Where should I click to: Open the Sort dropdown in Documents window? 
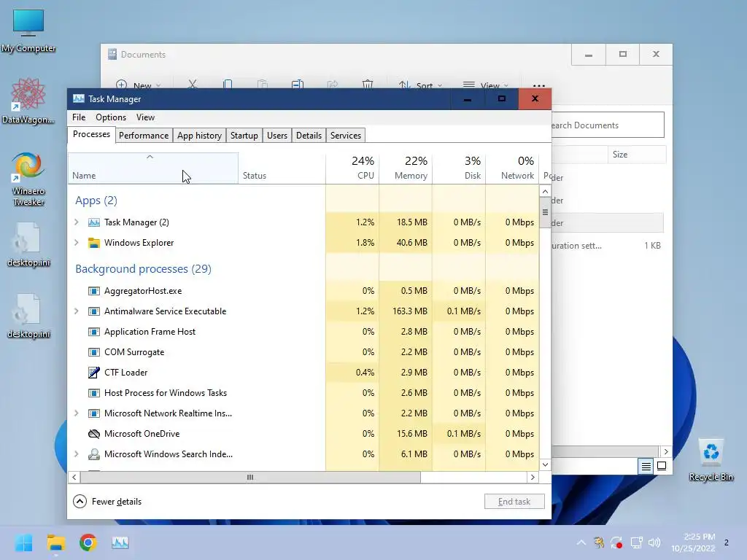(x=420, y=86)
